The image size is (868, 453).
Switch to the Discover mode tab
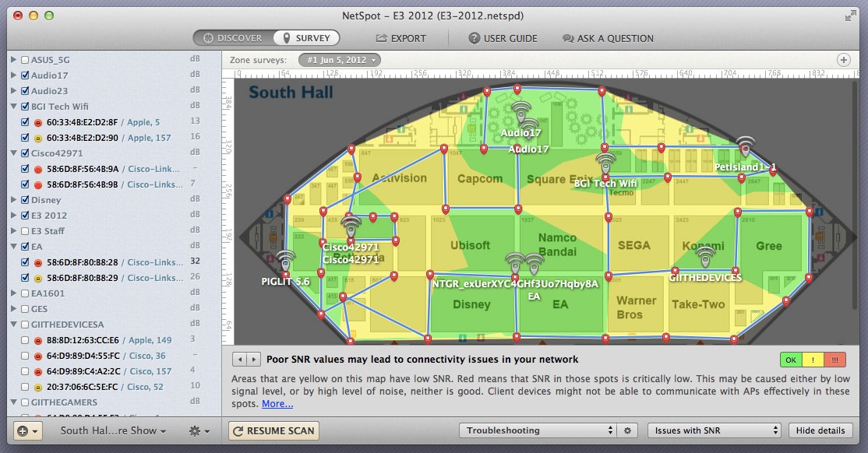point(232,38)
